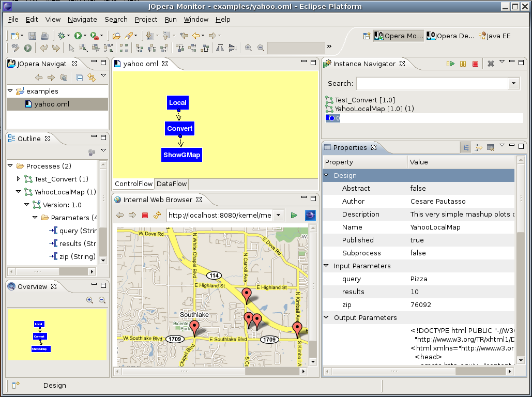Stop loading in Internal Web Browser

coord(145,215)
